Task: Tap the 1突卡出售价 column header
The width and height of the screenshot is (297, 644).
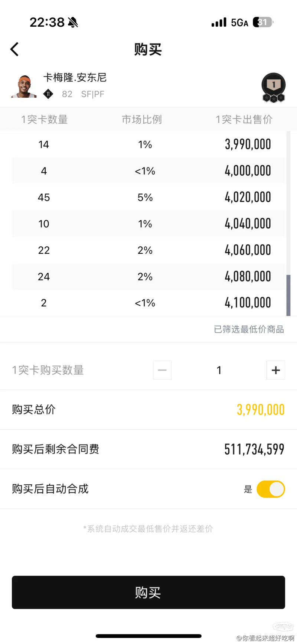Action: (x=244, y=119)
